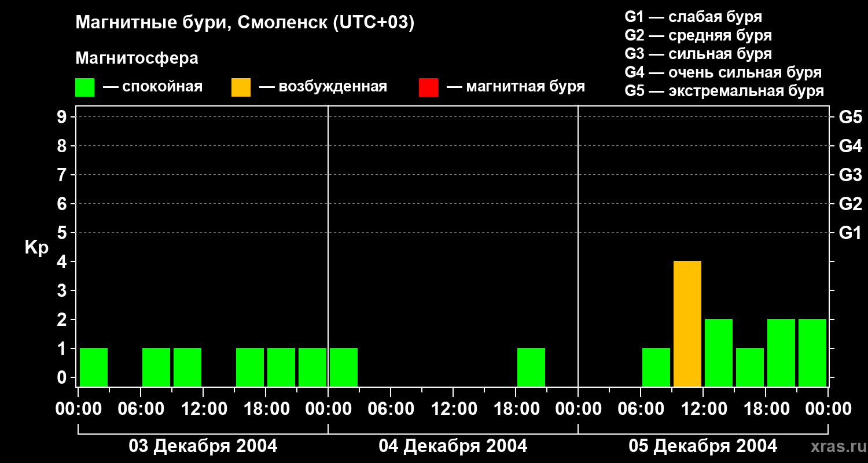Select the orange Kp 4 bar on 05 December

(x=687, y=324)
